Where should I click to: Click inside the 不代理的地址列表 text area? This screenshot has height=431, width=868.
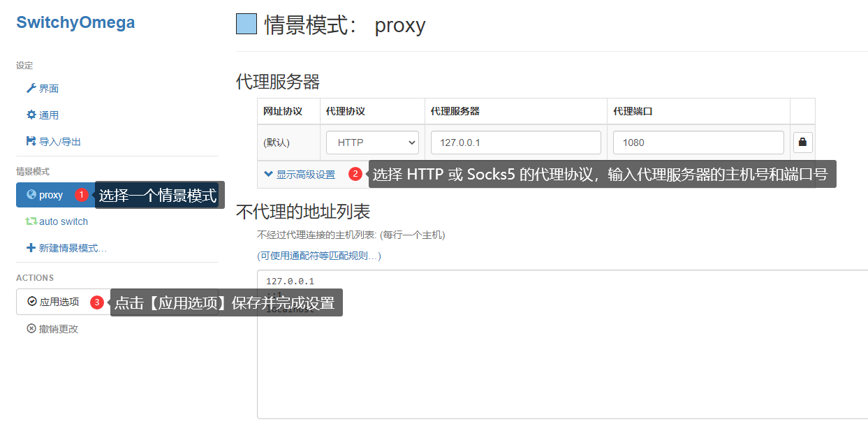[559, 363]
